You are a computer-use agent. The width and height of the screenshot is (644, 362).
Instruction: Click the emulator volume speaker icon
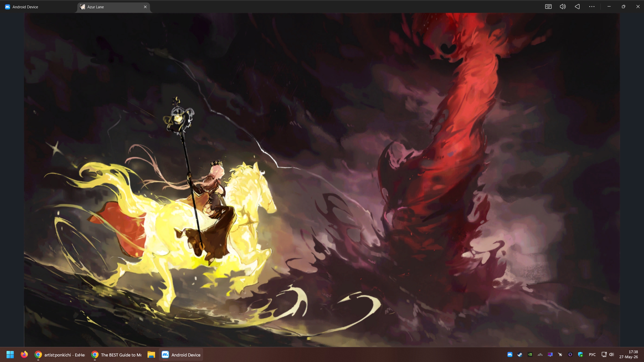(563, 7)
